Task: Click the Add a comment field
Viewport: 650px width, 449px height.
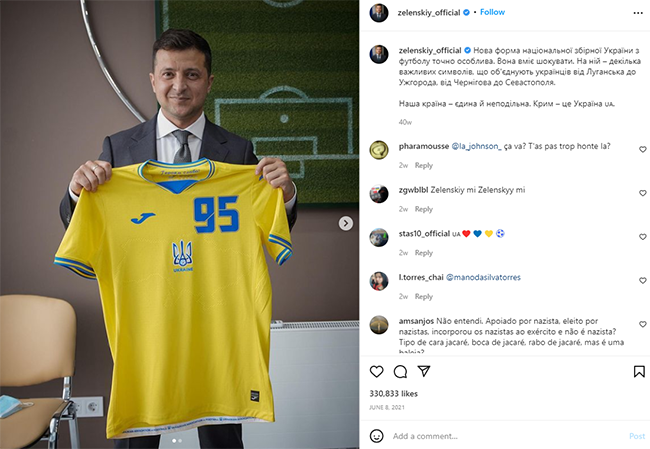Action: [508, 436]
